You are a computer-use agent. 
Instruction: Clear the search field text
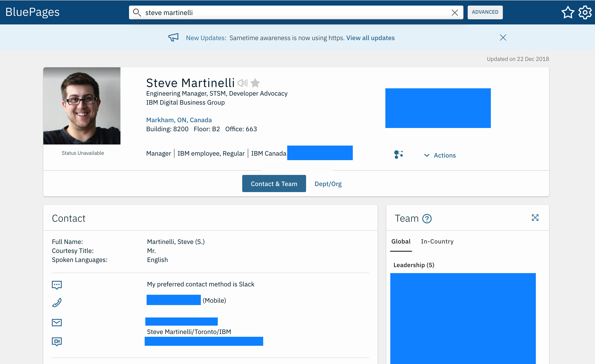[x=454, y=13]
